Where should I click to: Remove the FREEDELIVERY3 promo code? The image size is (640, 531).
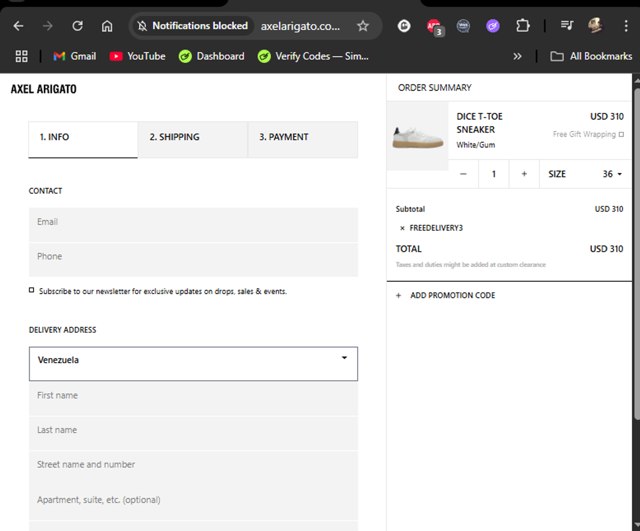point(402,228)
